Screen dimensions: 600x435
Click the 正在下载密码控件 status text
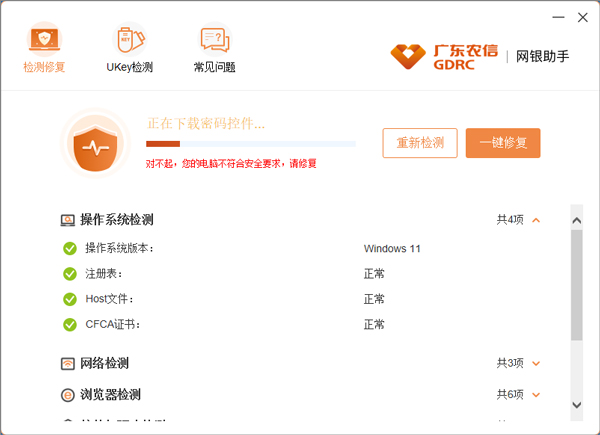206,124
